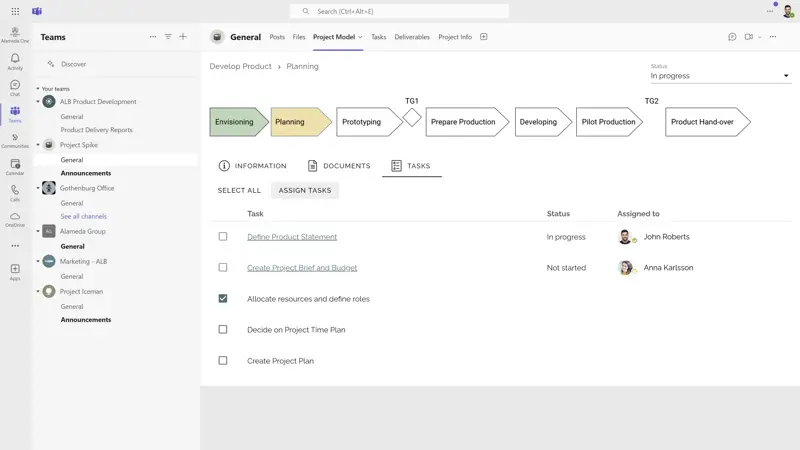Collapse the Alameda Group team
Viewport: 800px width, 450px height.
38,231
